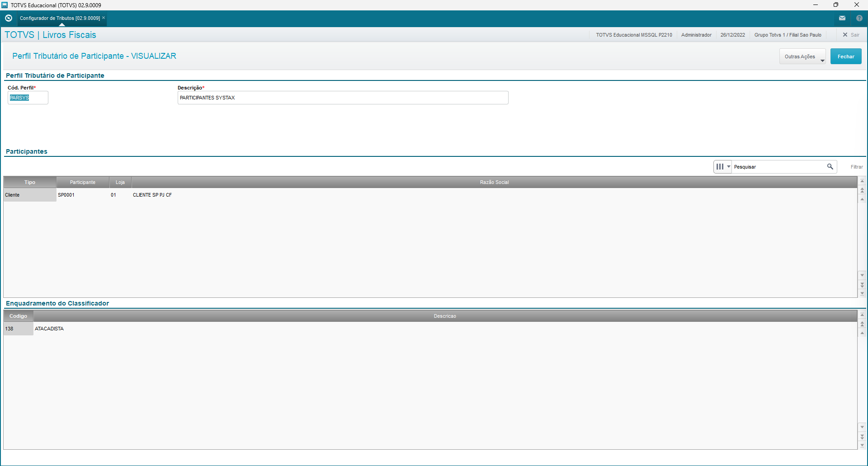Move up one row in Enquadramento grid

click(862, 333)
